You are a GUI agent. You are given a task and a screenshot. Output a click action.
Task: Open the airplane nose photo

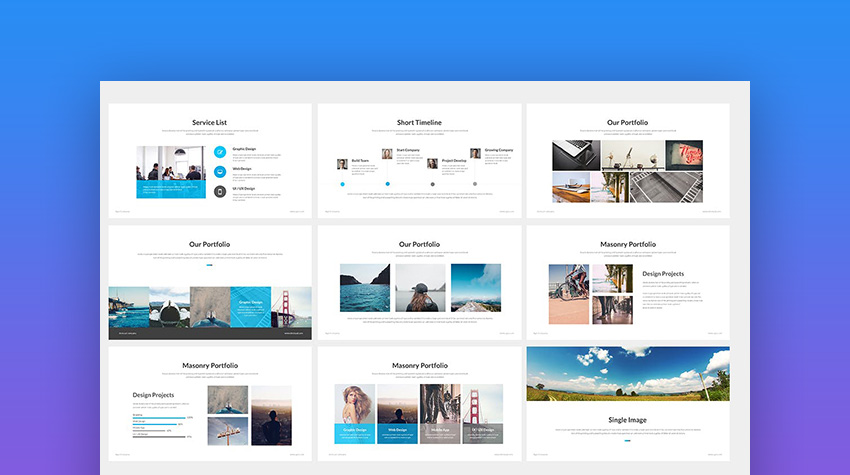[169, 307]
